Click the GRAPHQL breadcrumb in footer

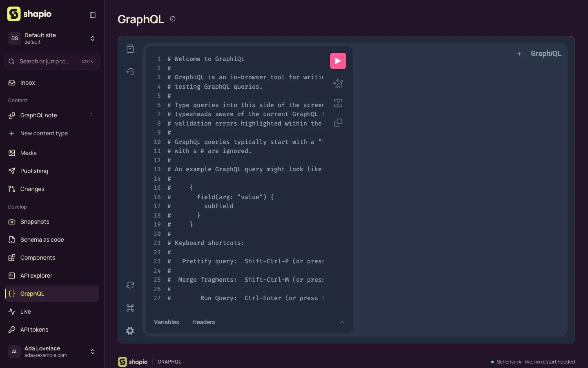coord(169,362)
